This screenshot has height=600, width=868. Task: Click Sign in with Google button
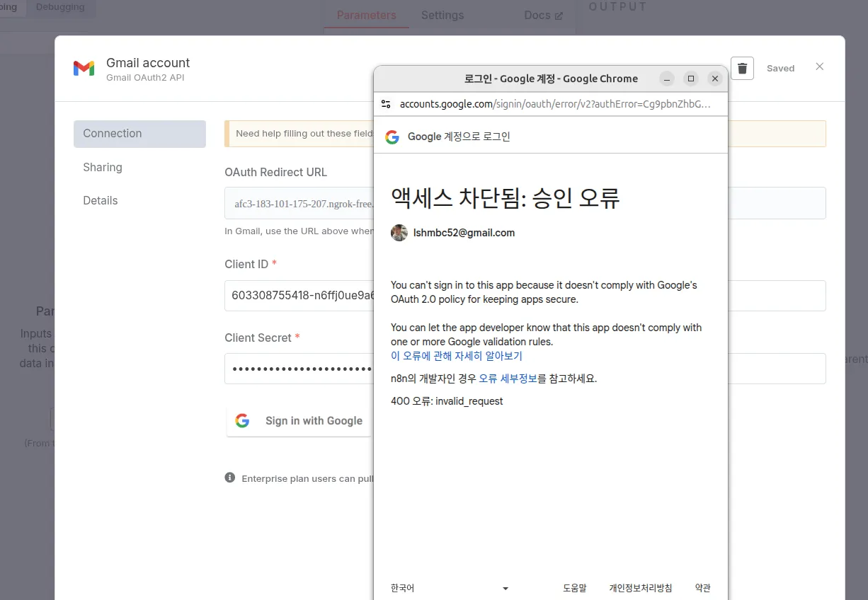tap(299, 421)
